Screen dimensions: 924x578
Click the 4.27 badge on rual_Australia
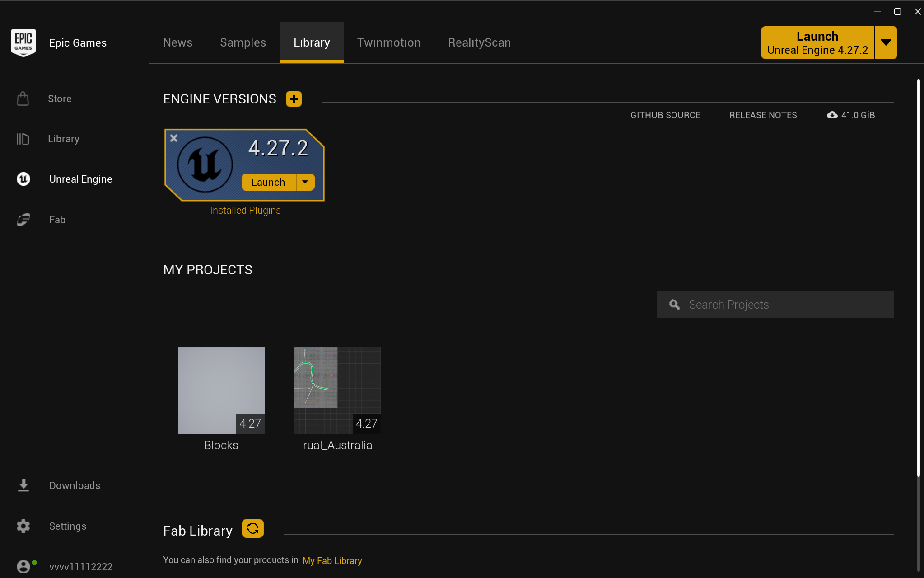click(x=367, y=423)
